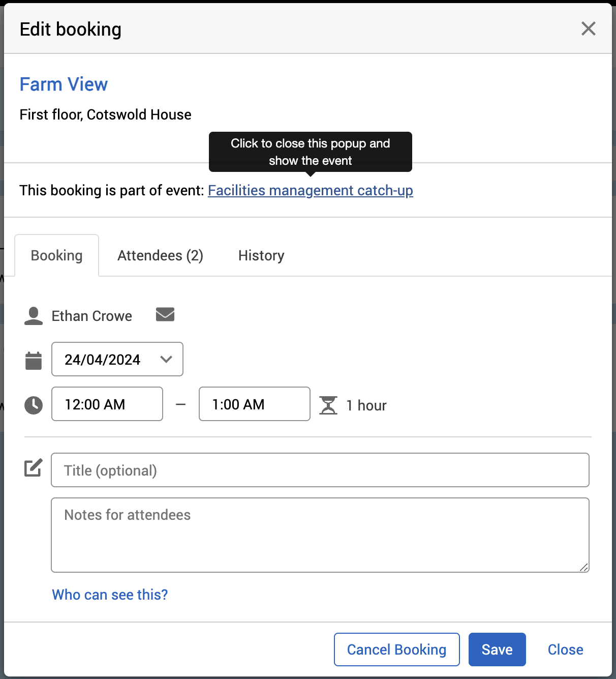This screenshot has width=616, height=679.
Task: Click into the Notes for attendees box
Action: pyautogui.click(x=320, y=535)
